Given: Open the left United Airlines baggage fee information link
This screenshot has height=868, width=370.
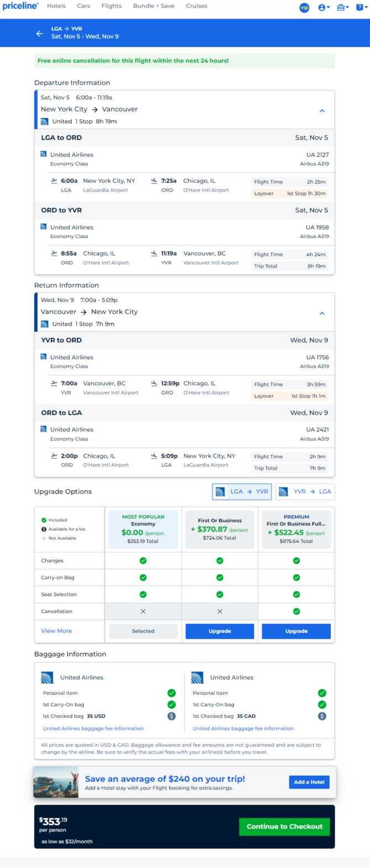Looking at the screenshot, I should [x=93, y=728].
